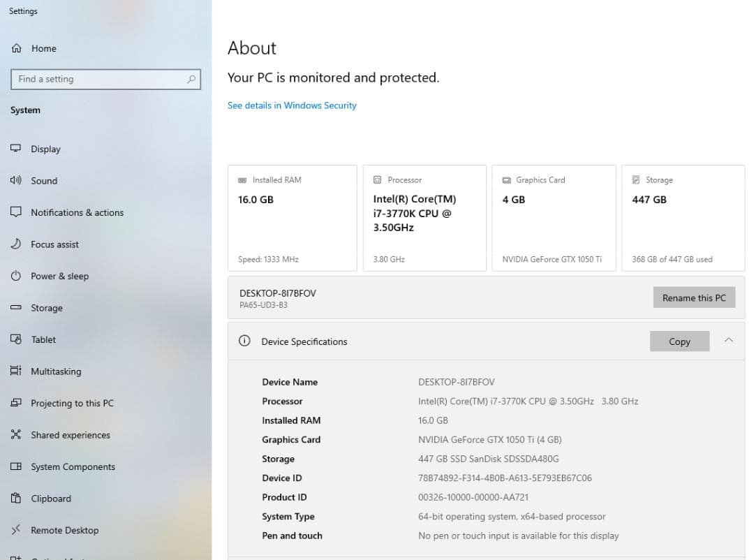This screenshot has height=560, width=754.
Task: Click the Focus assist moon icon
Action: pyautogui.click(x=16, y=244)
